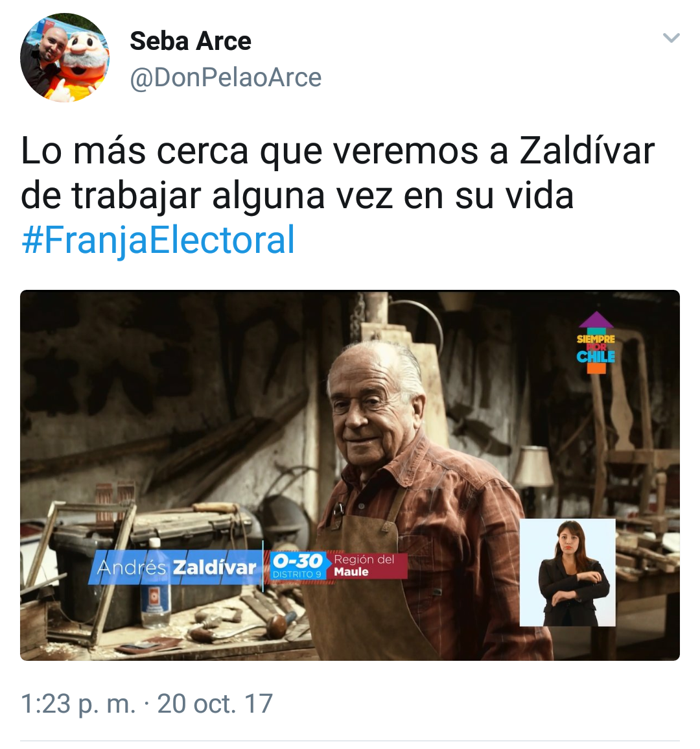Open the @DonPelaoArce handle

coord(226,77)
